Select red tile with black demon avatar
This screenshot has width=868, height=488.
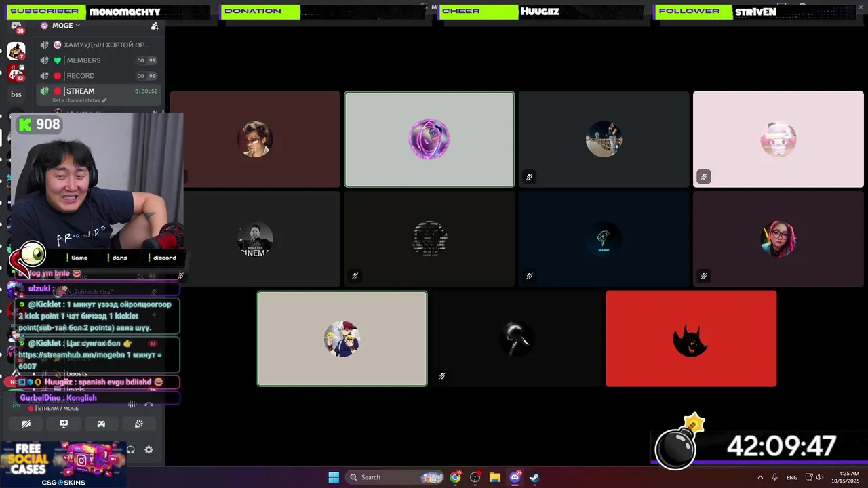pyautogui.click(x=691, y=339)
